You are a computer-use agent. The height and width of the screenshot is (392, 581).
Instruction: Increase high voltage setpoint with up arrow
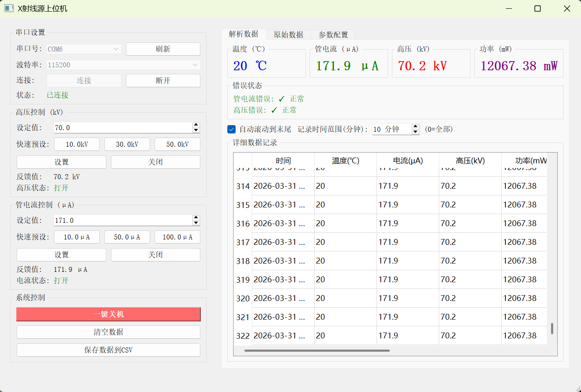pyautogui.click(x=196, y=125)
